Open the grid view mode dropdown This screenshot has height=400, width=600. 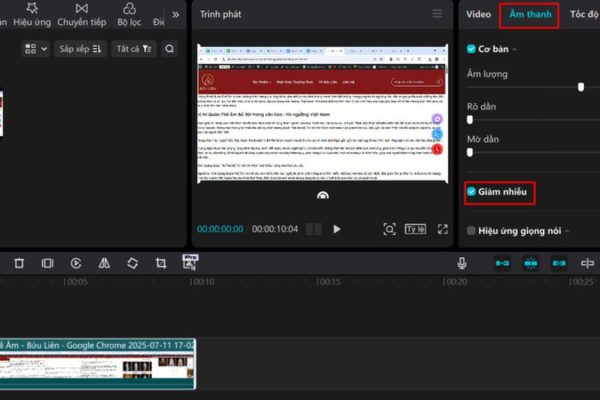pyautogui.click(x=35, y=48)
